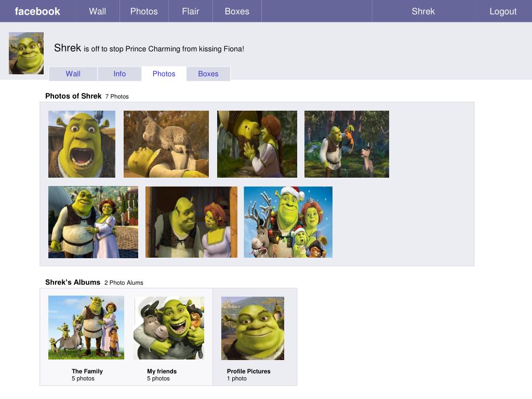Click the '5 photos' count under The Family
The image size is (532, 399).
[83, 378]
